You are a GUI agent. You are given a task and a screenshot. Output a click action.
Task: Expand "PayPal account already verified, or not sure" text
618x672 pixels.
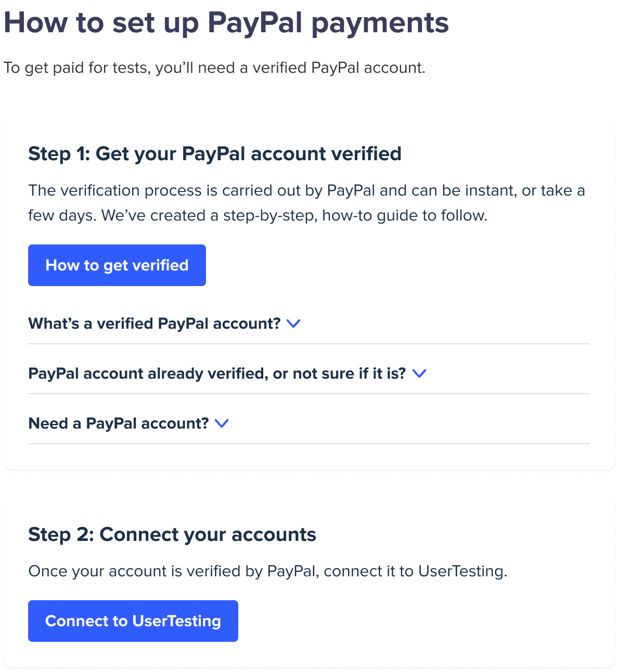[x=216, y=373]
